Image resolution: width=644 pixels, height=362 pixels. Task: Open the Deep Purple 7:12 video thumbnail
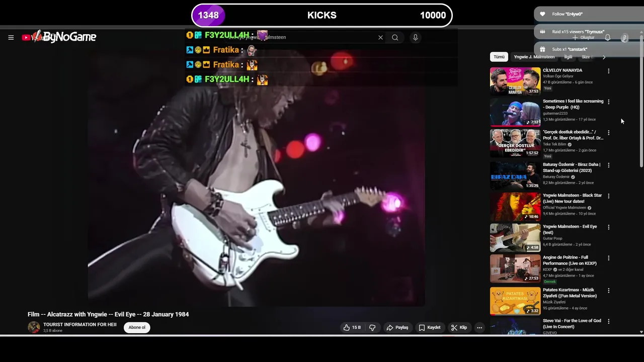(515, 112)
